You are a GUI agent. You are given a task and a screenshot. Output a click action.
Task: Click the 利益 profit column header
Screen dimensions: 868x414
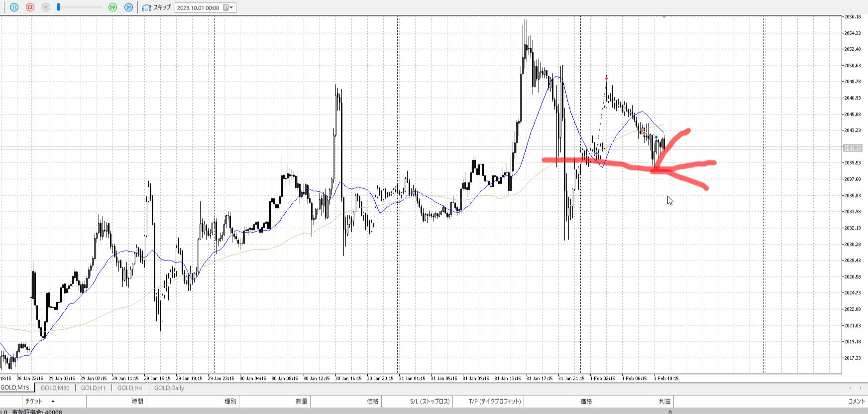[664, 401]
